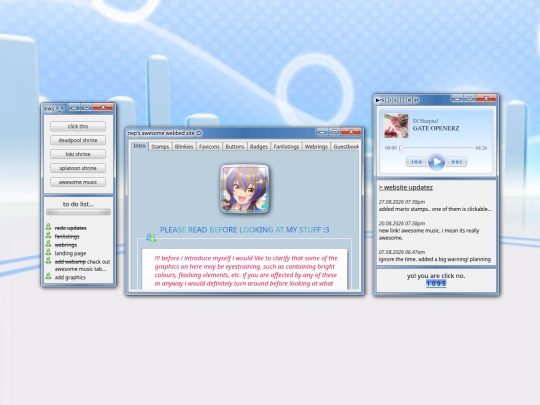
Task: Click the anime character avatar image
Action: tap(245, 189)
